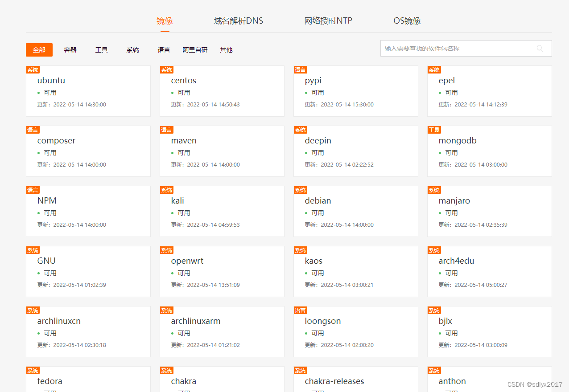Screen dimensions: 569x392
Task: Open the anthon mirror card
Action: 490,379
